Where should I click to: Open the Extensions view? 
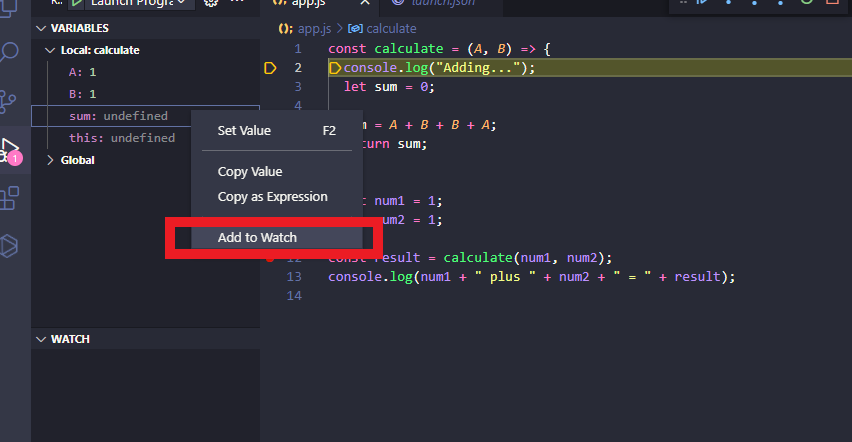[11, 198]
